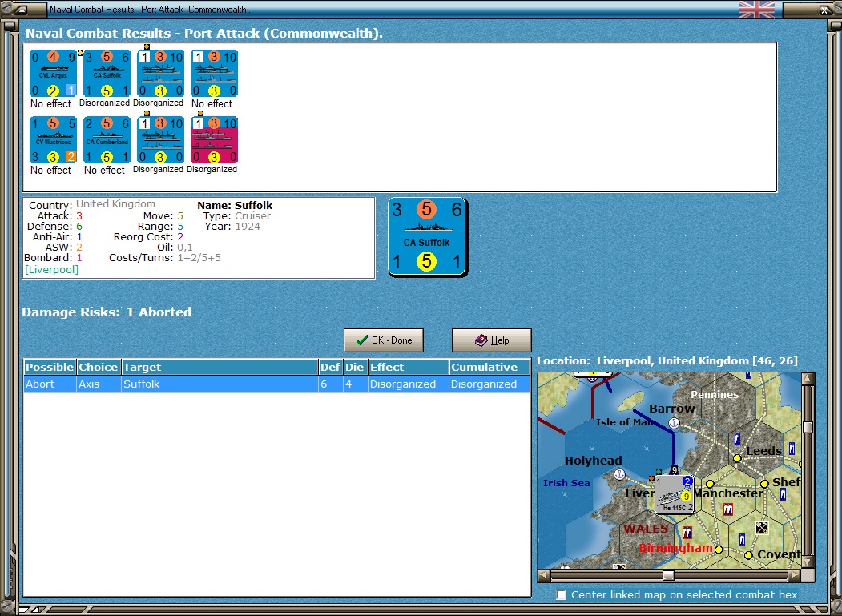Click the map scroll up arrow
This screenshot has height=616, width=842.
pos(808,379)
